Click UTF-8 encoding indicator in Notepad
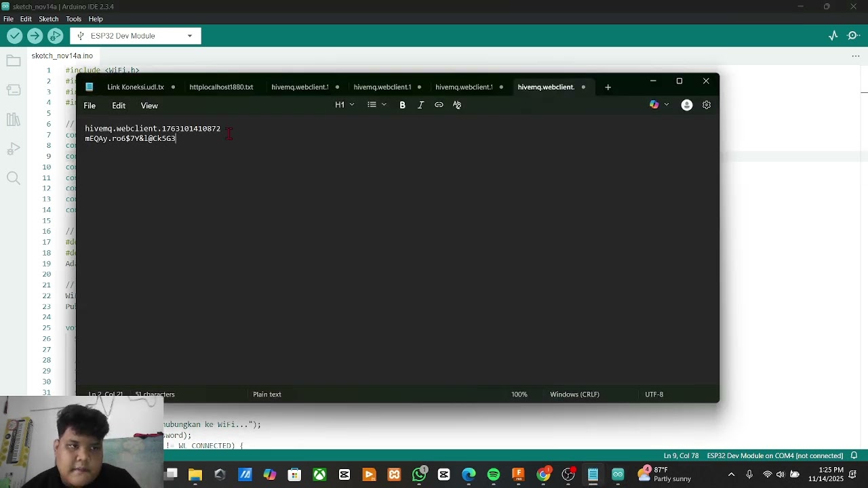868x488 pixels. click(x=654, y=394)
